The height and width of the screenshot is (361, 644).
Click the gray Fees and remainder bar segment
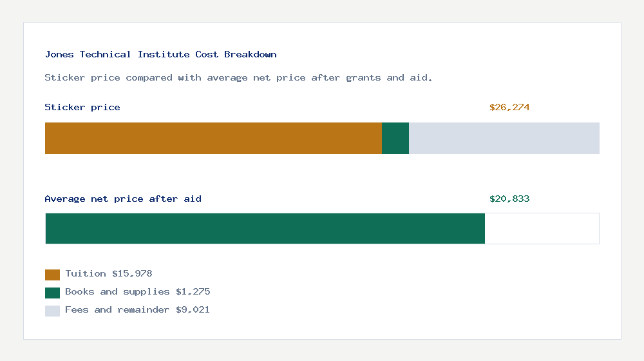click(x=504, y=139)
